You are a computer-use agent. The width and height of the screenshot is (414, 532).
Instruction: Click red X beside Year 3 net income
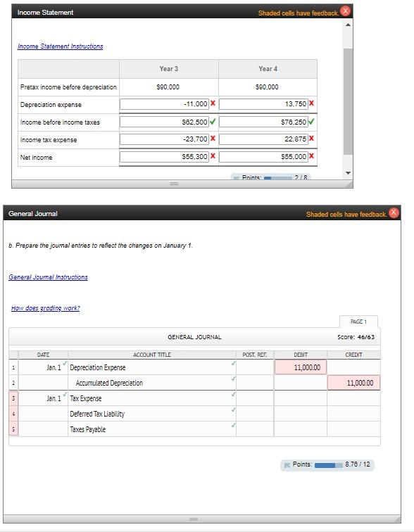[x=213, y=156]
